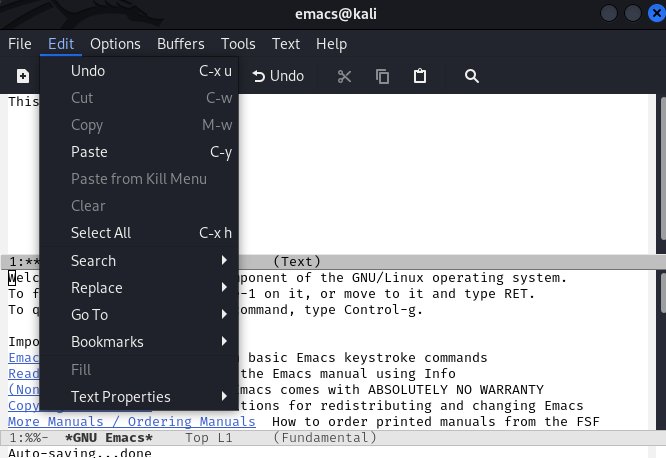Choose Paste from Kill Menu entry
The width and height of the screenshot is (666, 458).
click(139, 179)
